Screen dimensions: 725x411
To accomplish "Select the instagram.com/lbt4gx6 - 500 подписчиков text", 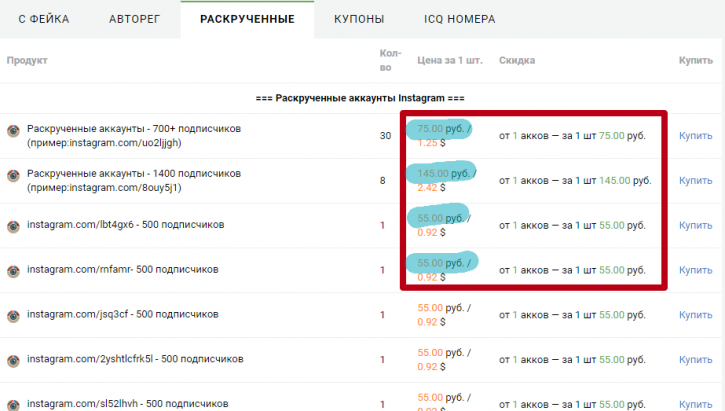I will click(x=125, y=225).
